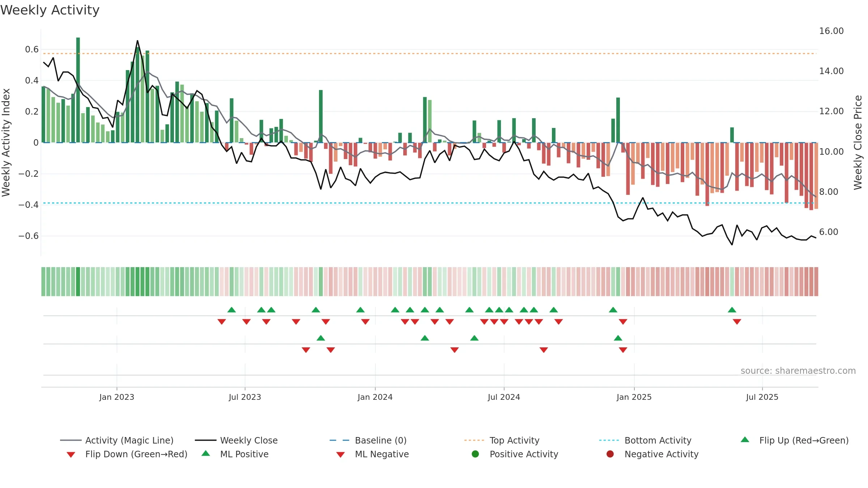Image resolution: width=868 pixels, height=488 pixels.
Task: Click the last flip-up marker near mid 2025
Action: [732, 310]
